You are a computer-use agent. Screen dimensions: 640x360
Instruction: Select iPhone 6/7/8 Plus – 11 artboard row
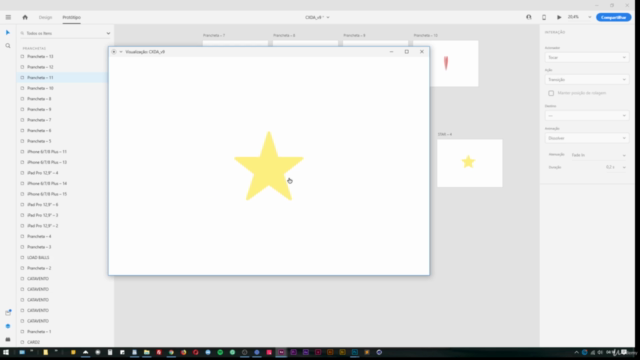(62, 152)
